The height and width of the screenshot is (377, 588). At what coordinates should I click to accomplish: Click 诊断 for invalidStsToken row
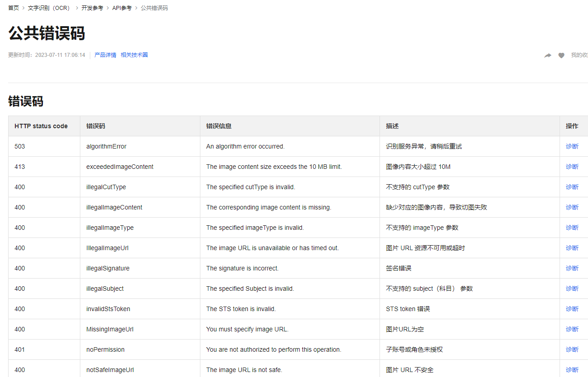pyautogui.click(x=572, y=309)
